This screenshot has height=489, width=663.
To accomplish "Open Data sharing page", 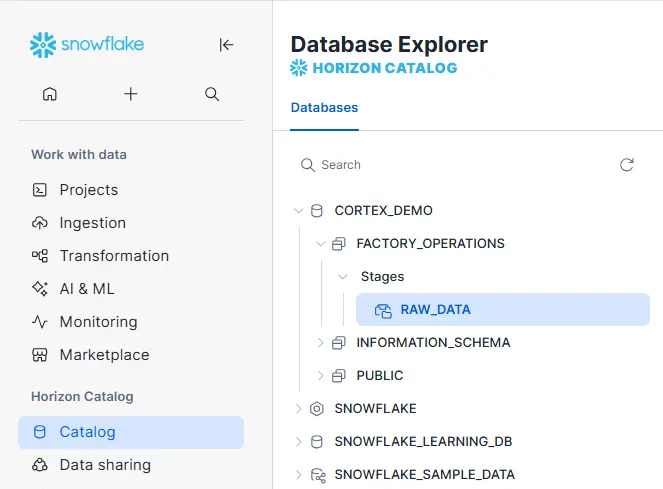I will tap(104, 465).
